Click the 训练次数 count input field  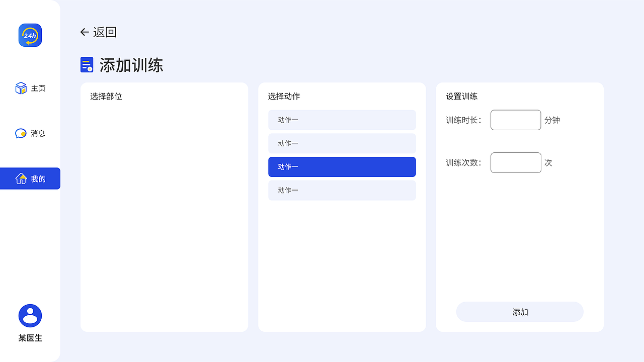(516, 162)
